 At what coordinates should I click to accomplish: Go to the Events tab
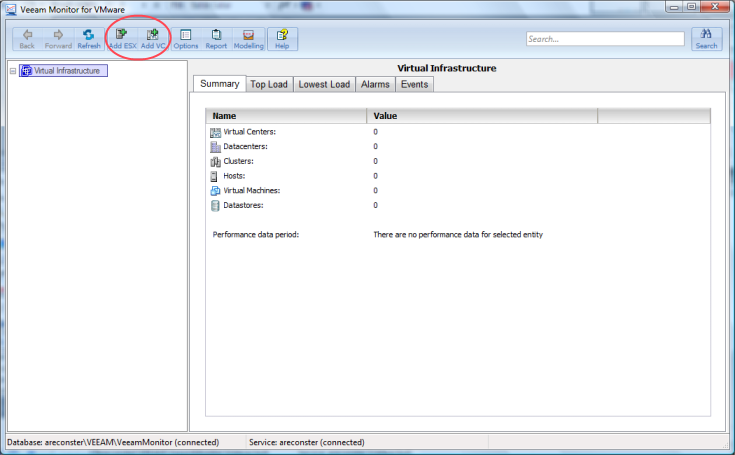point(414,84)
